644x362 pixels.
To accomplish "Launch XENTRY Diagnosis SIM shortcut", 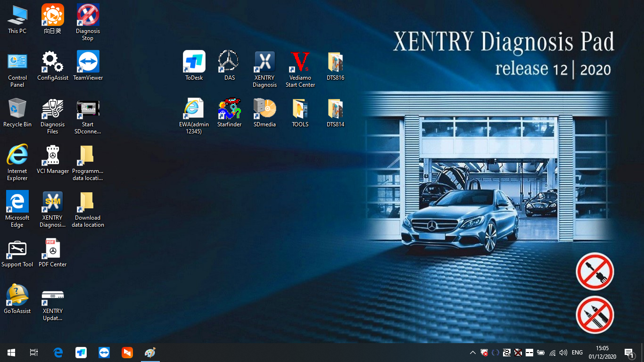I will click(52, 209).
